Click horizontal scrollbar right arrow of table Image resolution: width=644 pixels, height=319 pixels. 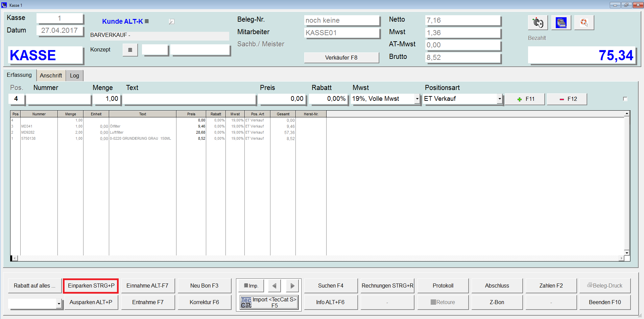[x=621, y=258]
